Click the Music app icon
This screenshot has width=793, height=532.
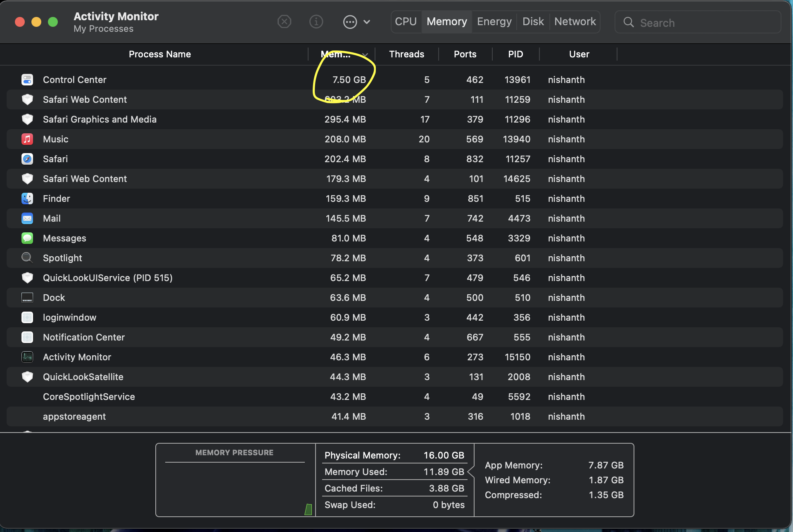pyautogui.click(x=27, y=139)
